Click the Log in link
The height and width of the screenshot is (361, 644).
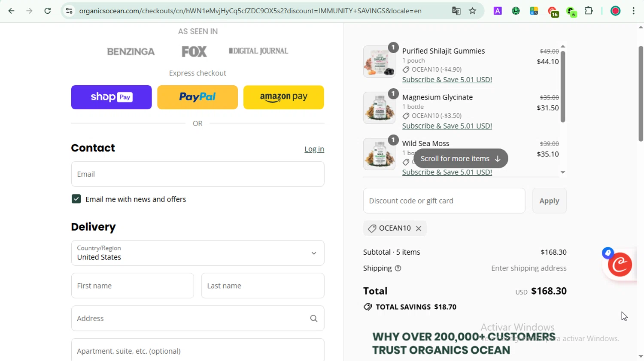tap(314, 149)
